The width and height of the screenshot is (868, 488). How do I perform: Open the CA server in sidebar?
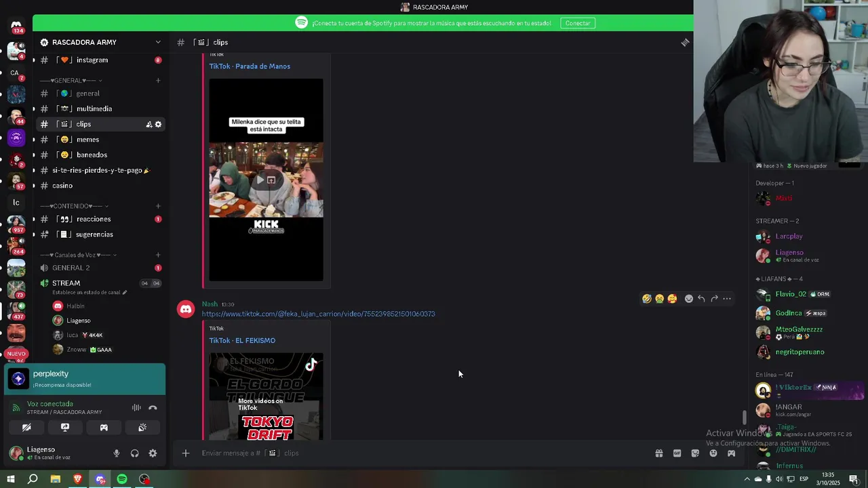point(15,73)
